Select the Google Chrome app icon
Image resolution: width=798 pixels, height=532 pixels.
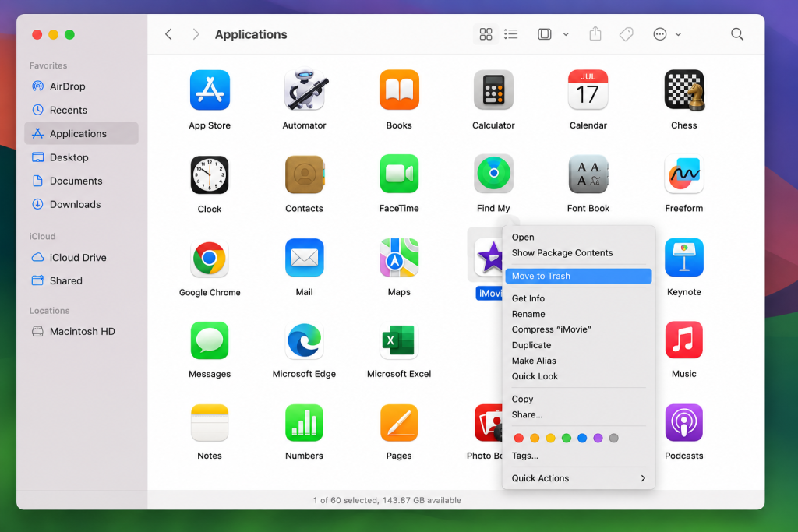tap(210, 259)
